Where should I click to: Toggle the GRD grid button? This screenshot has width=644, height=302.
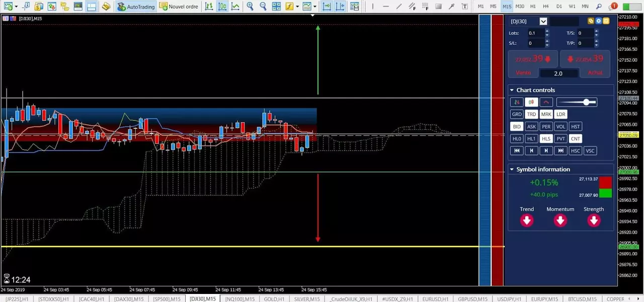(516, 114)
